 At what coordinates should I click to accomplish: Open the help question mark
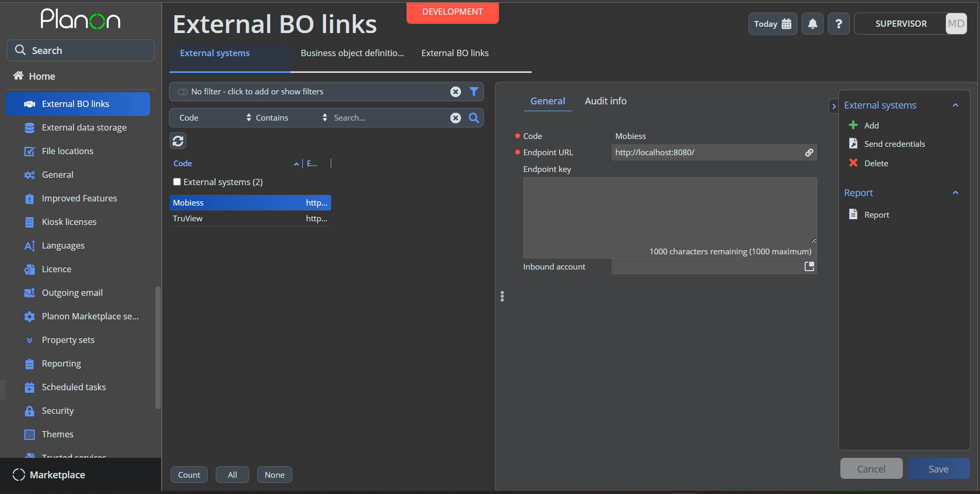(x=839, y=24)
